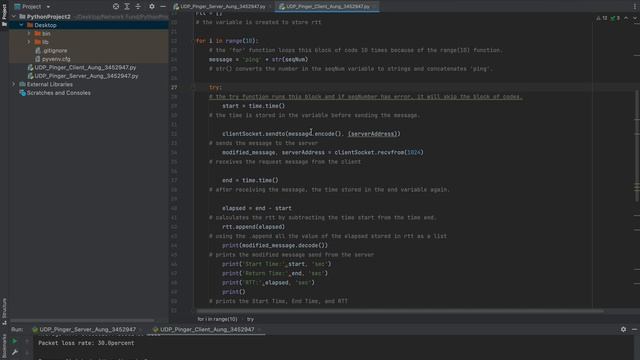Toggle the Project side tool button

4,14
